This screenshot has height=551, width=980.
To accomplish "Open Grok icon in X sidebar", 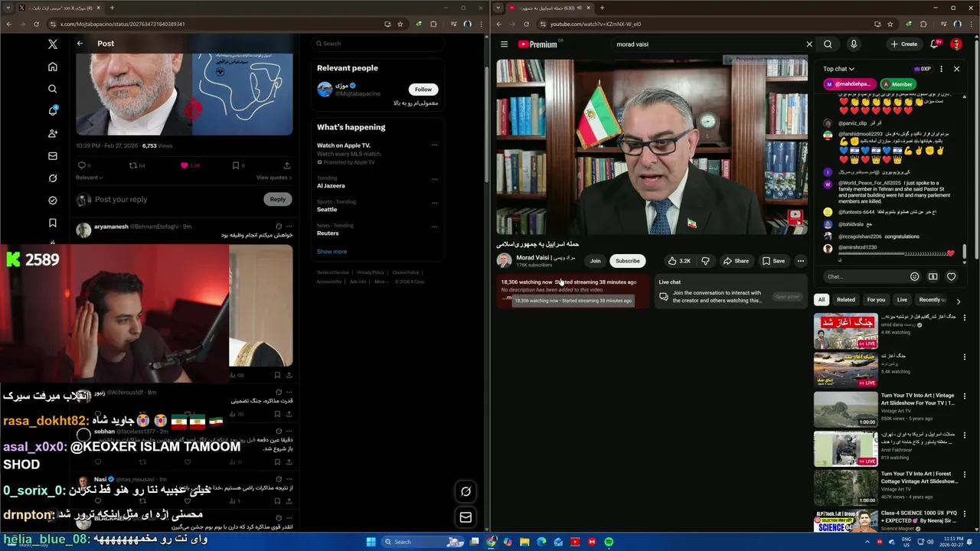I will click(53, 178).
